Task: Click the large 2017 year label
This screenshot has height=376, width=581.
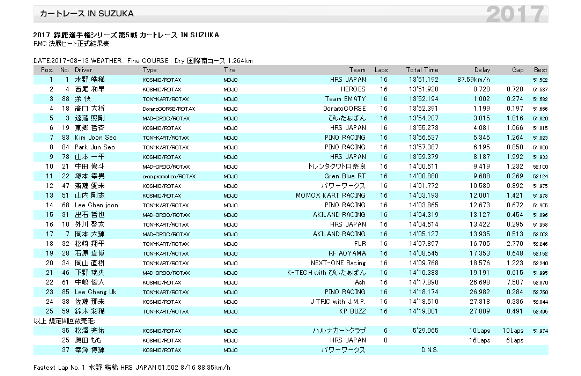Action: pyautogui.click(x=515, y=14)
